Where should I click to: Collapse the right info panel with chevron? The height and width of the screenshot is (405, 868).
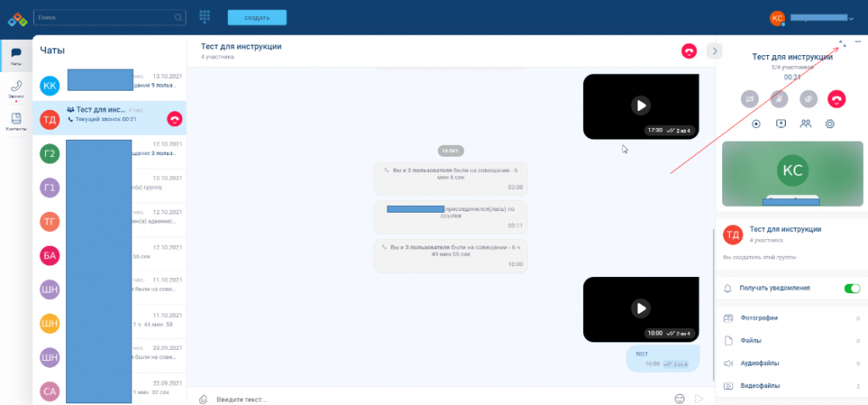coord(714,51)
